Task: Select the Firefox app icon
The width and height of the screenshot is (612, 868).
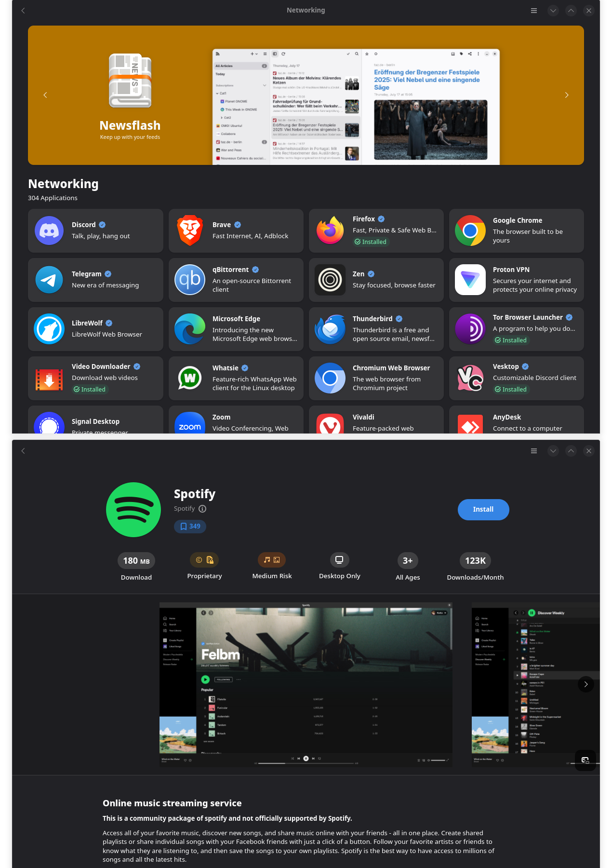Action: tap(330, 231)
